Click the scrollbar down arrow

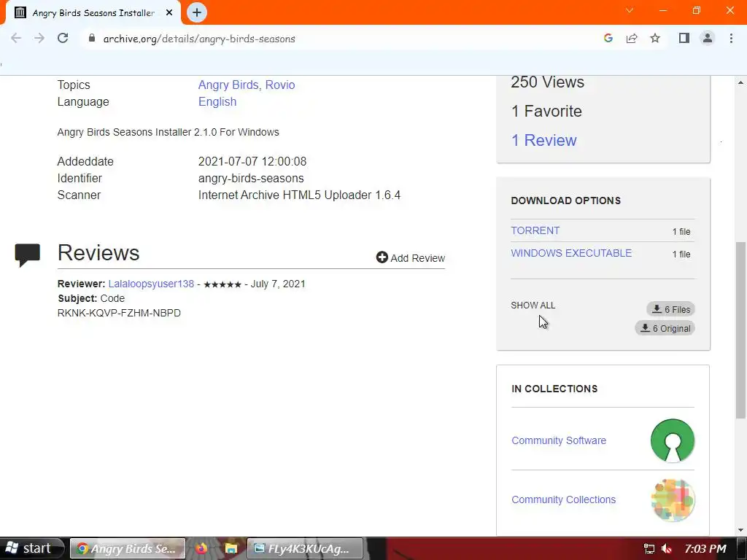(x=740, y=530)
